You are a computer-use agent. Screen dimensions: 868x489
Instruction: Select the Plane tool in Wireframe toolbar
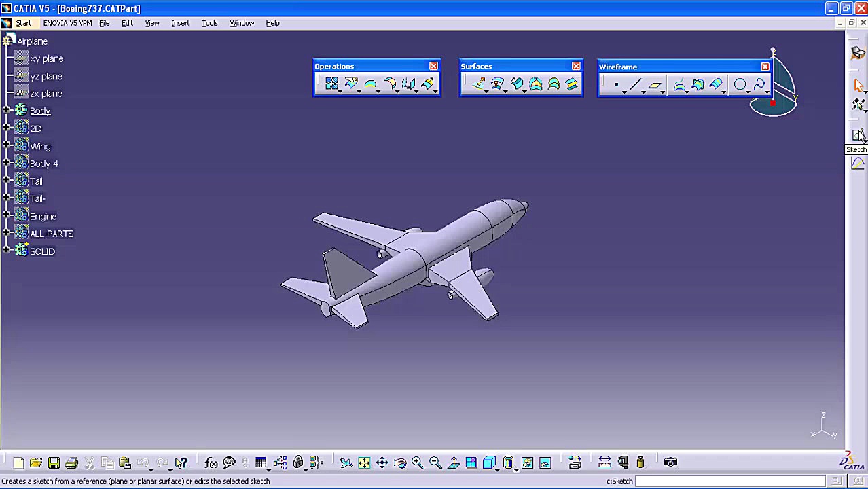(x=654, y=84)
